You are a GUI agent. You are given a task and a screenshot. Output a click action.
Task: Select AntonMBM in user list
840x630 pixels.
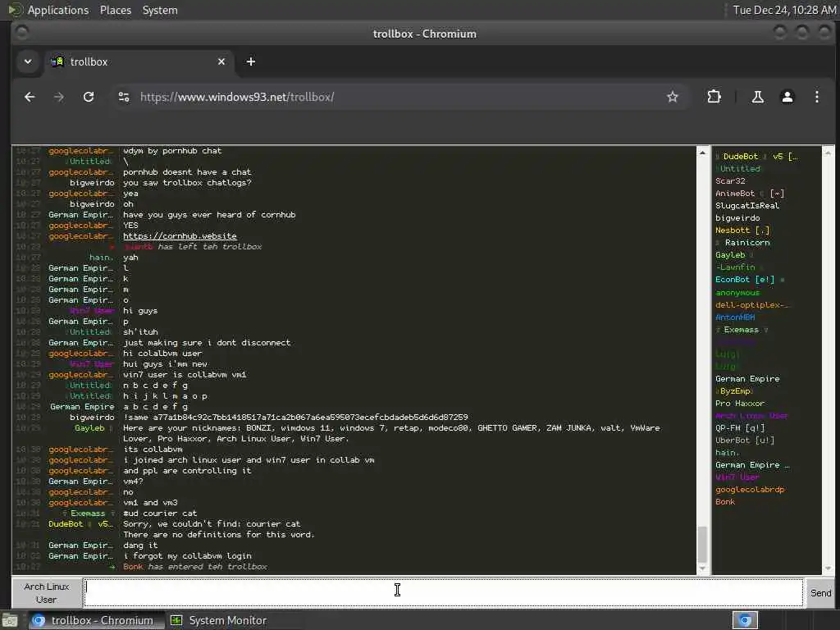(735, 317)
